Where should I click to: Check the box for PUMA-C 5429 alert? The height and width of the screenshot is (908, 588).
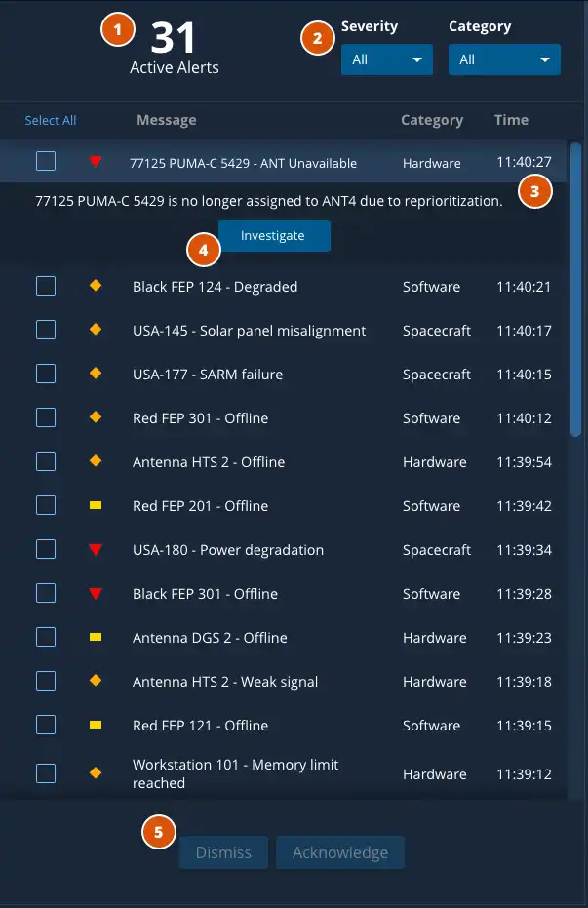point(46,161)
